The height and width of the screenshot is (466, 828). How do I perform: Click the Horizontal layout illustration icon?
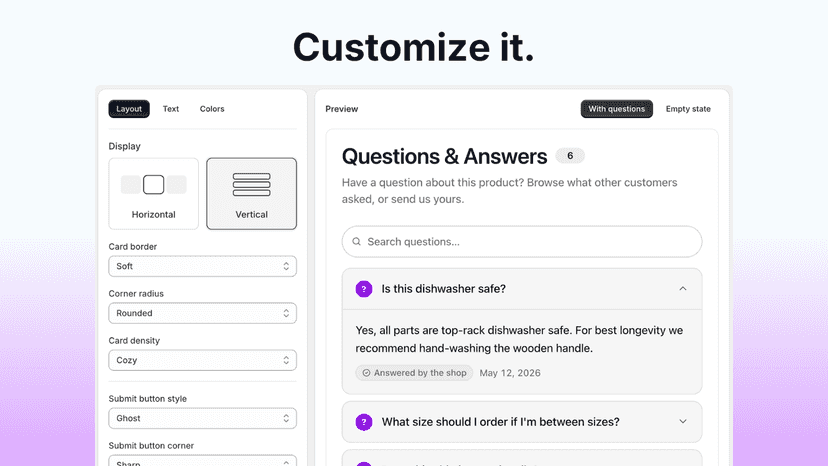click(x=154, y=184)
